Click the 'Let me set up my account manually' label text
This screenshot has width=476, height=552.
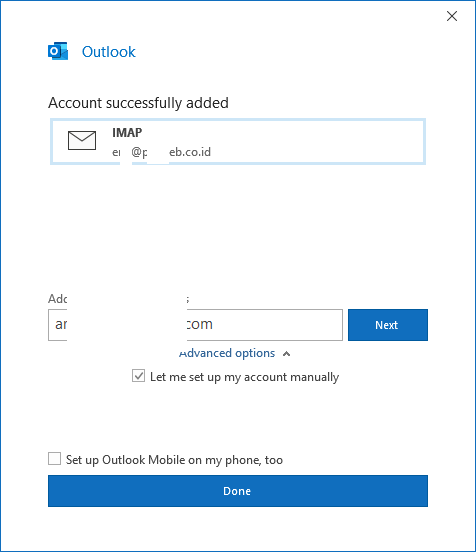click(x=244, y=377)
